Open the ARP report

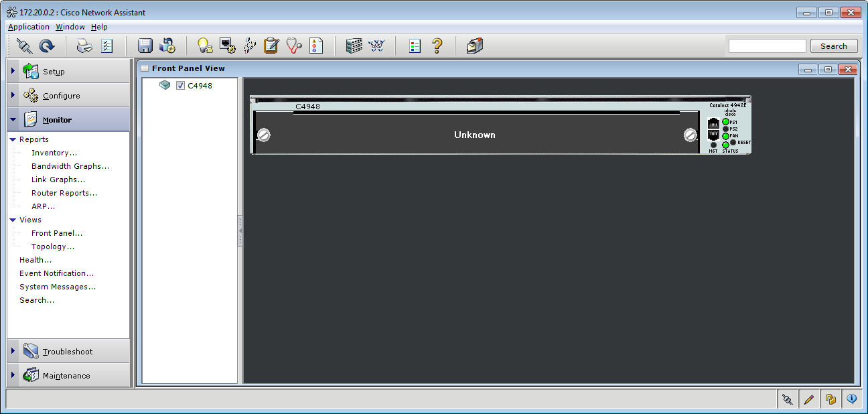click(44, 206)
